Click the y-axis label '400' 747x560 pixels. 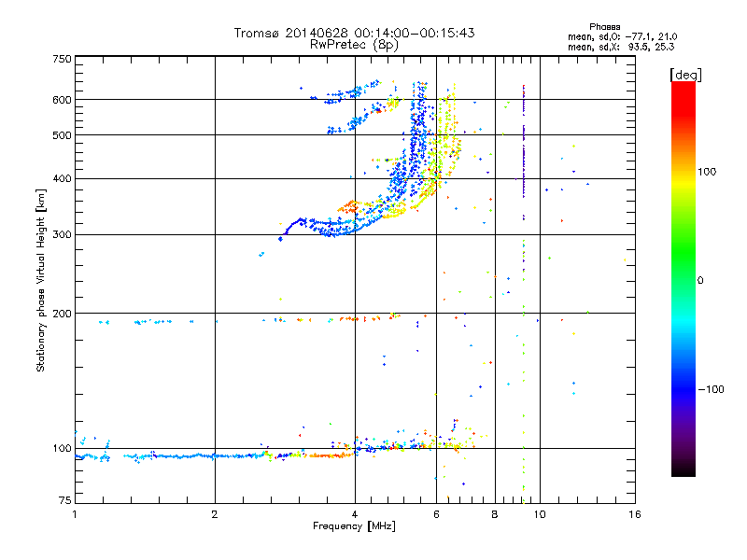[x=62, y=178]
